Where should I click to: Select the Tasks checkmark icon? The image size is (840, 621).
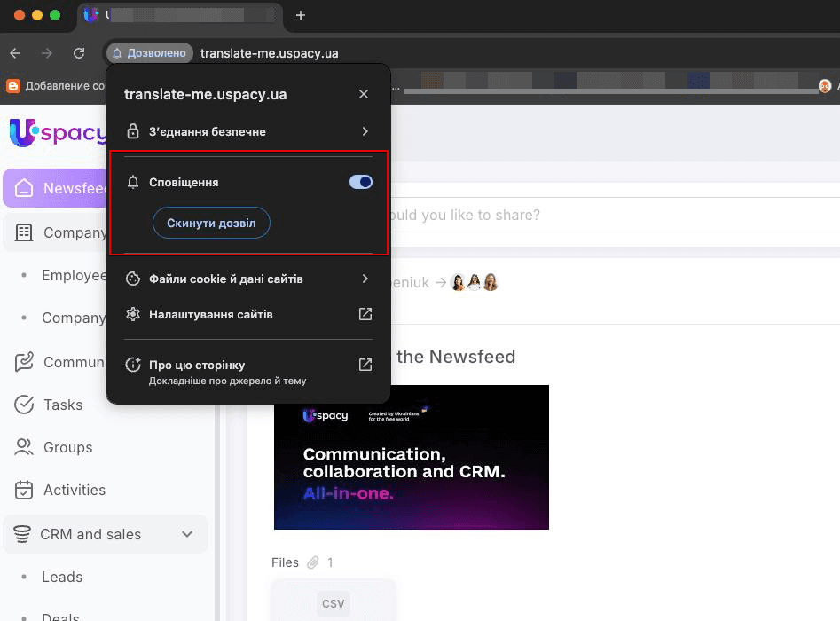coord(22,405)
